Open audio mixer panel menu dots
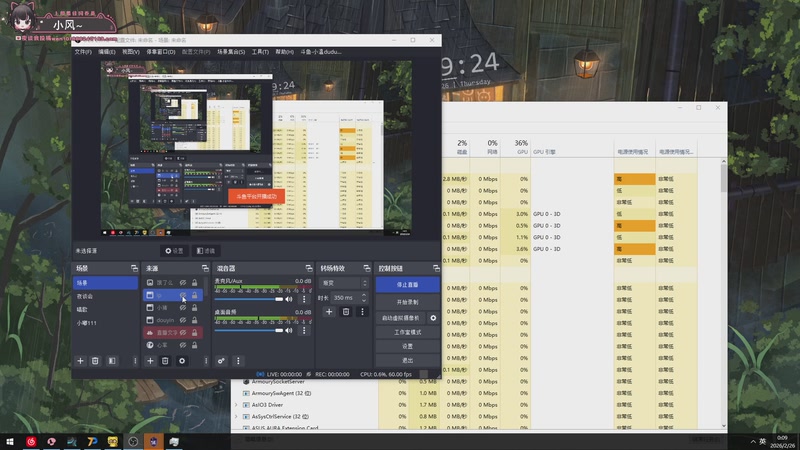This screenshot has width=800, height=450. (x=238, y=361)
